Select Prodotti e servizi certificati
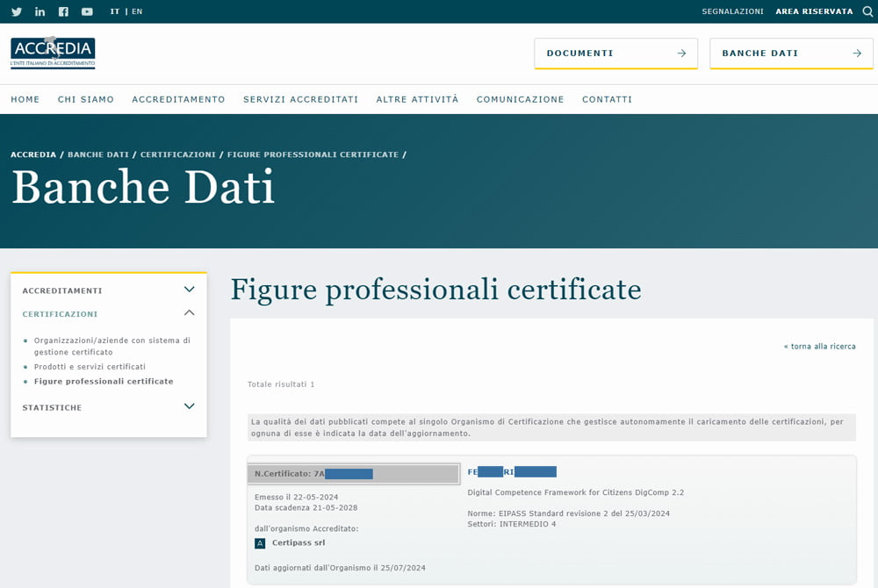878x588 pixels. [90, 367]
